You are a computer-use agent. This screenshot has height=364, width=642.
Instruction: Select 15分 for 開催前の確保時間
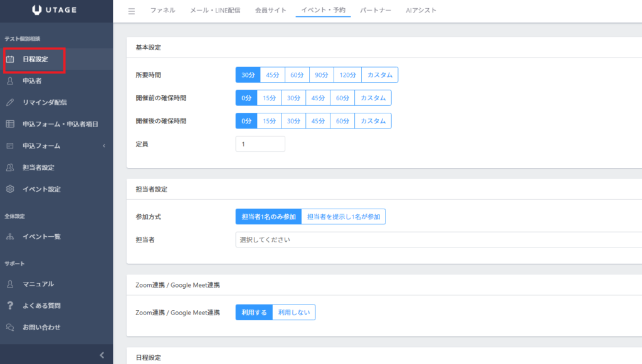click(269, 98)
